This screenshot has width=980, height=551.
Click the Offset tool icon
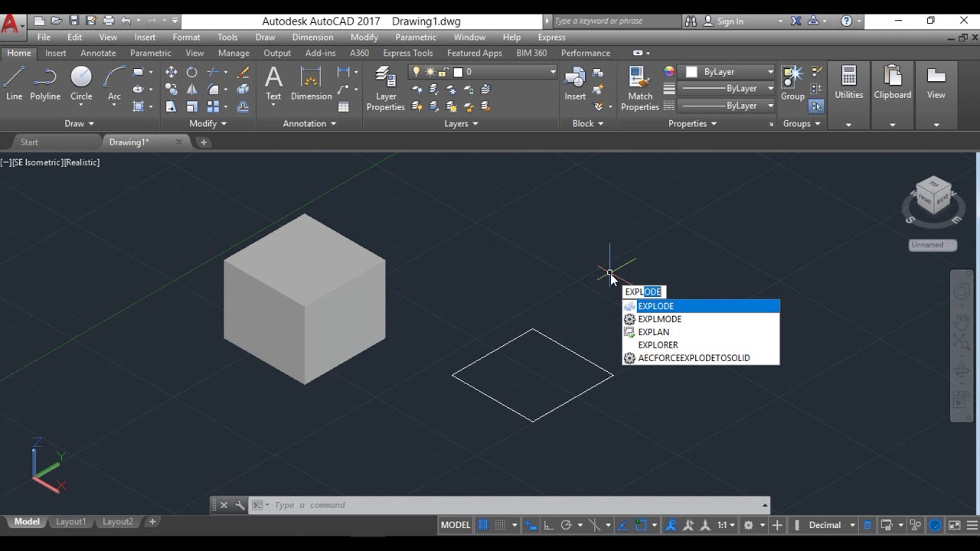point(243,106)
